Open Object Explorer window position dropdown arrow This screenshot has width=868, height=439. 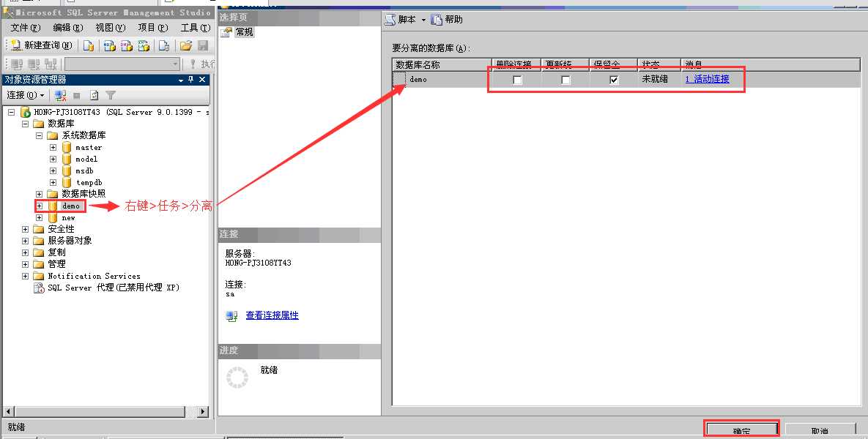[x=181, y=80]
